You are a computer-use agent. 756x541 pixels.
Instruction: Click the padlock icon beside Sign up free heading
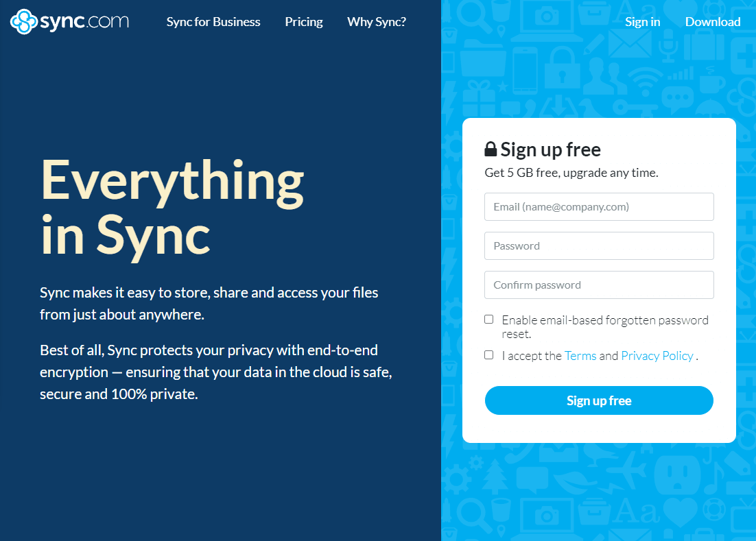pos(491,149)
